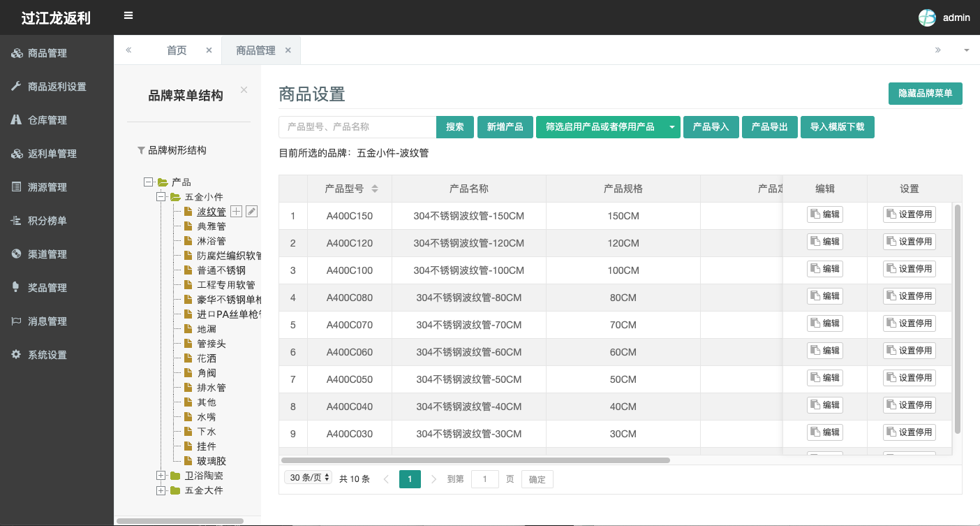Focus the 产品型号、产品名称 search field
Image resolution: width=980 pixels, height=526 pixels.
click(x=357, y=127)
